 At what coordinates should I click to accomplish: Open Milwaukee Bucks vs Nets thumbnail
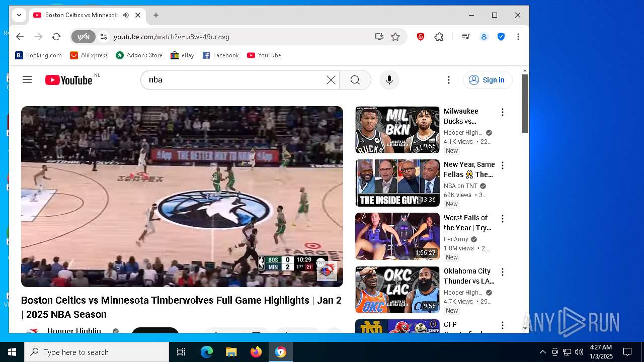pos(397,130)
